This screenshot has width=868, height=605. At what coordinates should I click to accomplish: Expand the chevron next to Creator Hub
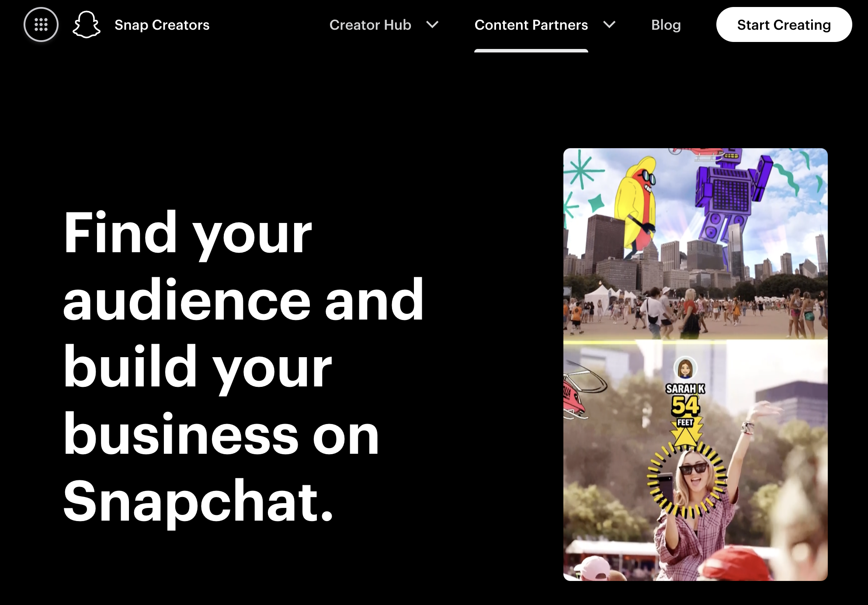tap(432, 25)
